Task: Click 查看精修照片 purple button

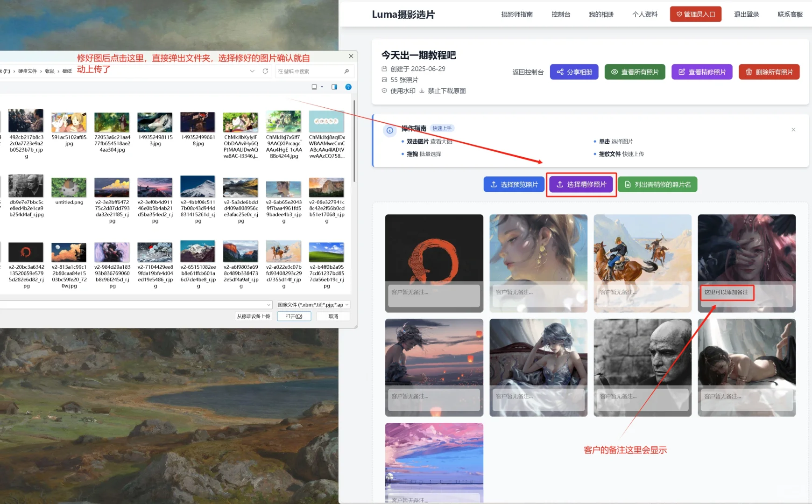Action: click(x=702, y=72)
